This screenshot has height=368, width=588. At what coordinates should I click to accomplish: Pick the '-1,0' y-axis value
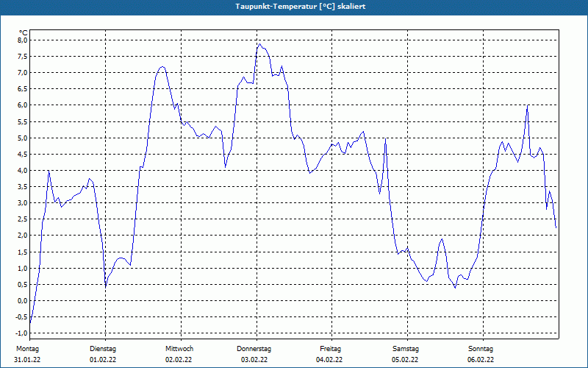22,333
